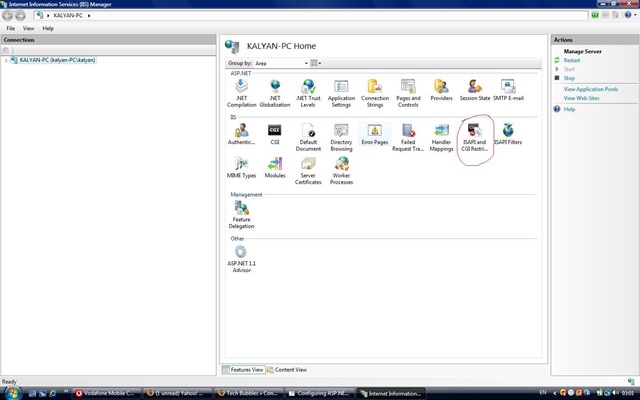Open Pages and Controls feature
The width and height of the screenshot is (640, 400).
pos(408,93)
